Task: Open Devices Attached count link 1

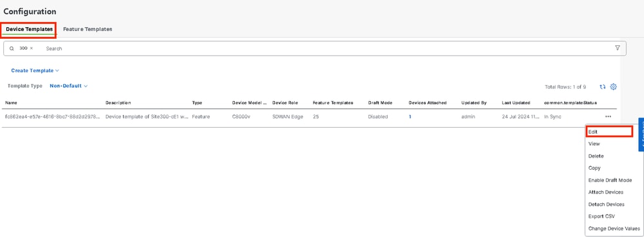Action: click(x=410, y=117)
